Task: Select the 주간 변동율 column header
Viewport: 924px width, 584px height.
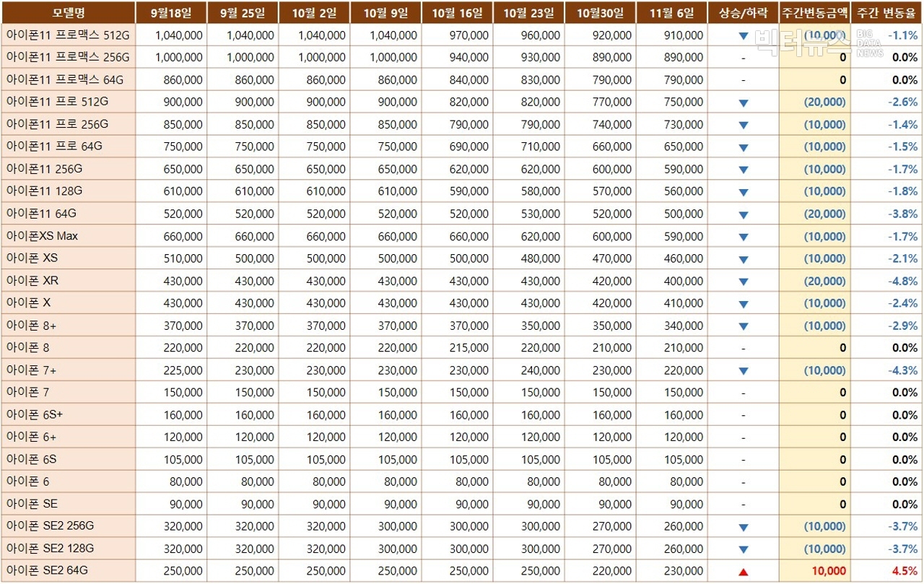Action: 886,12
